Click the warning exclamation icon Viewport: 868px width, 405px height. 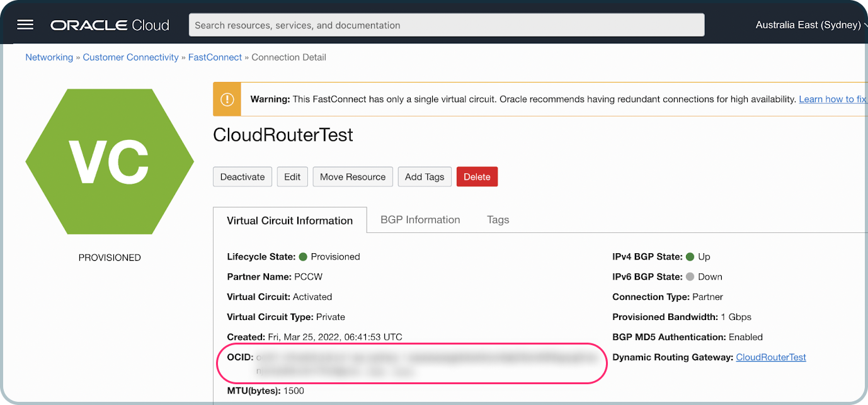coord(227,99)
